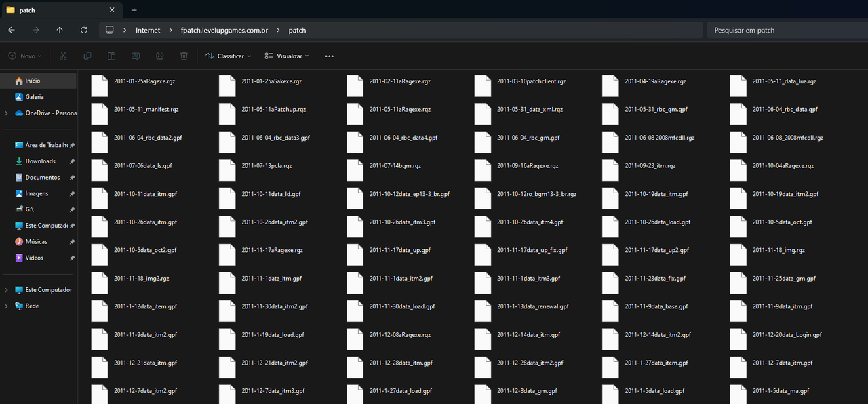The height and width of the screenshot is (404, 868).
Task: Expand chevron before Internet in breadcrumb
Action: (x=125, y=30)
